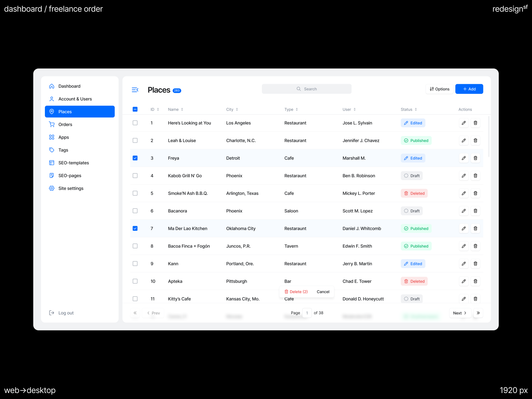Open the Orders cart icon
Viewport: 532px width, 399px height.
pos(52,124)
